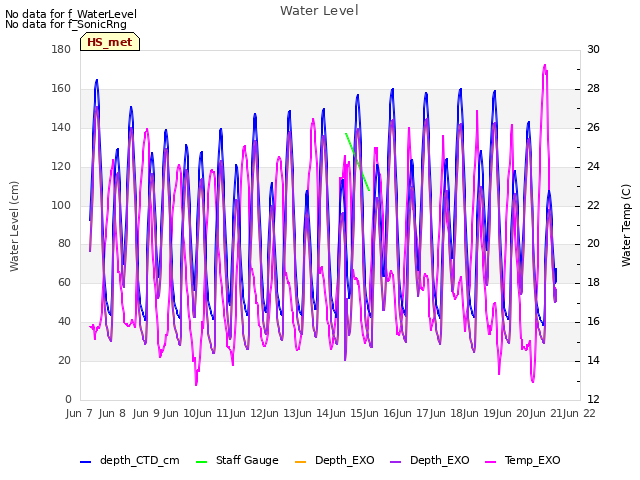The width and height of the screenshot is (640, 480).
Task: Click the 24 tick on the temperature axis
Action: click(593, 167)
